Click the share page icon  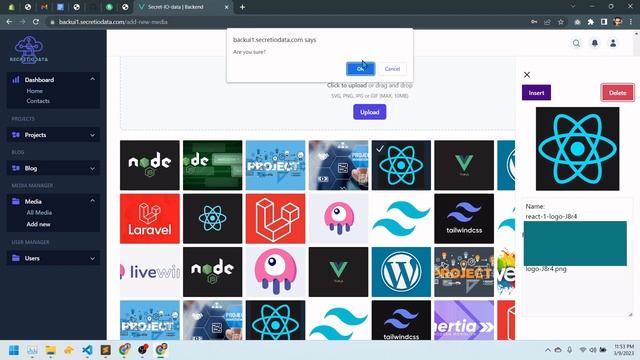point(547,22)
